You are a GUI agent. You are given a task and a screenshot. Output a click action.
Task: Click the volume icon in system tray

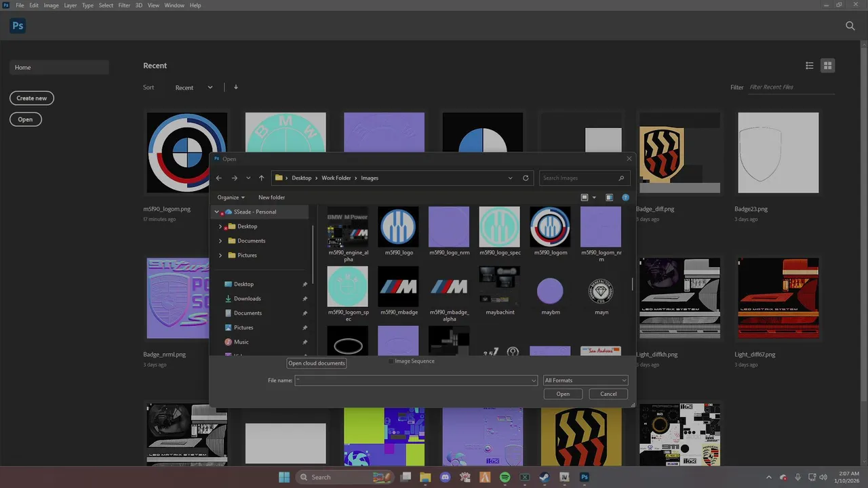point(823,477)
